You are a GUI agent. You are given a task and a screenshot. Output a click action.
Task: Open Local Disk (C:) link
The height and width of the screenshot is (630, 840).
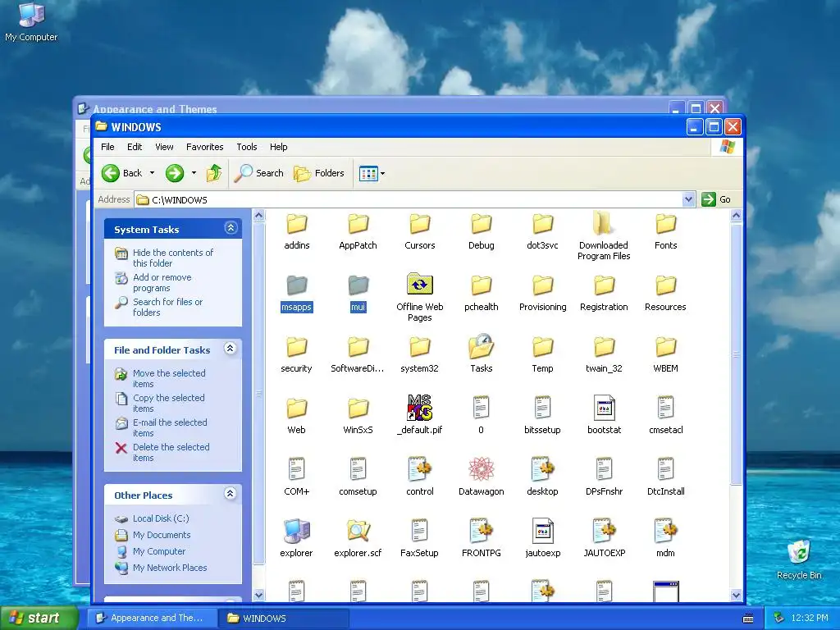[x=161, y=518]
